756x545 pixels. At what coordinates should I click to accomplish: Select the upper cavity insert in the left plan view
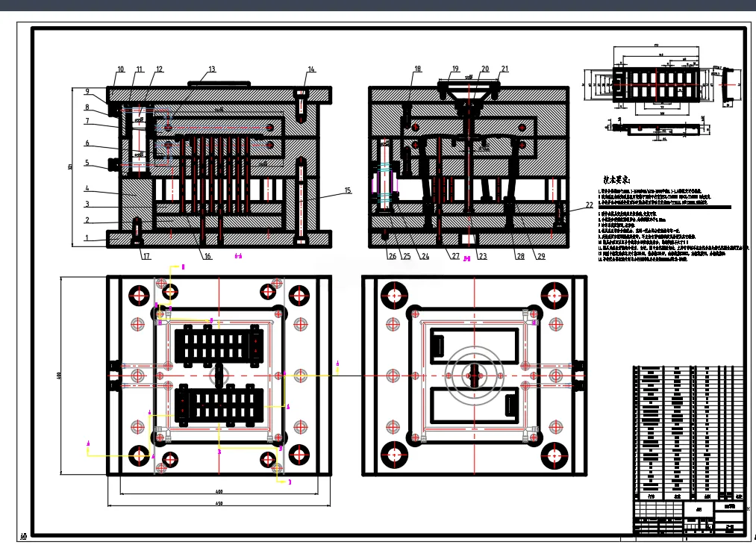[219, 344]
